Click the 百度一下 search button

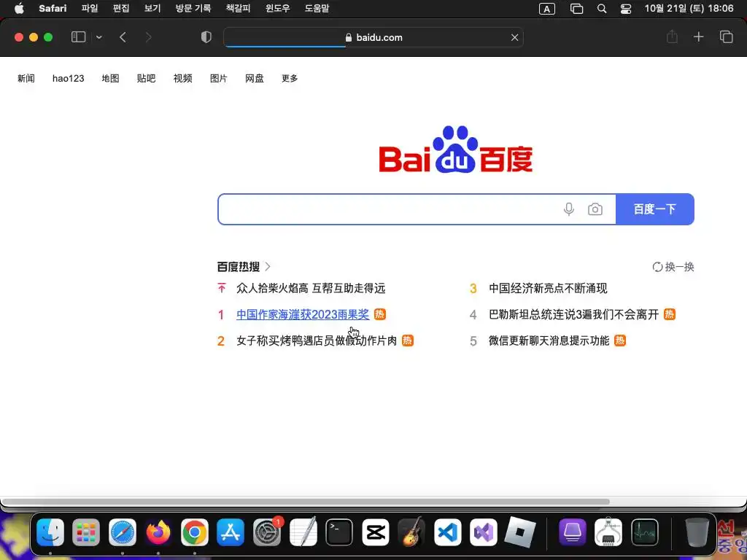(x=654, y=209)
